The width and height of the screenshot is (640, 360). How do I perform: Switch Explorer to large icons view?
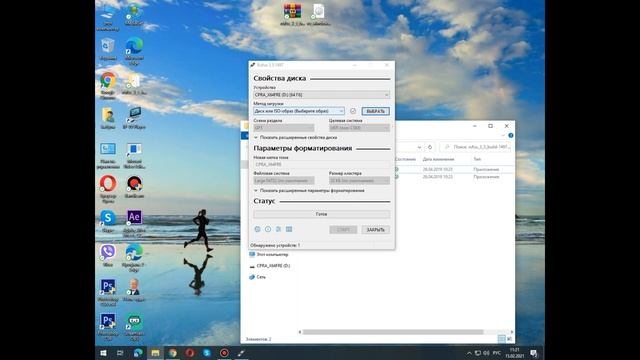pyautogui.click(x=509, y=339)
